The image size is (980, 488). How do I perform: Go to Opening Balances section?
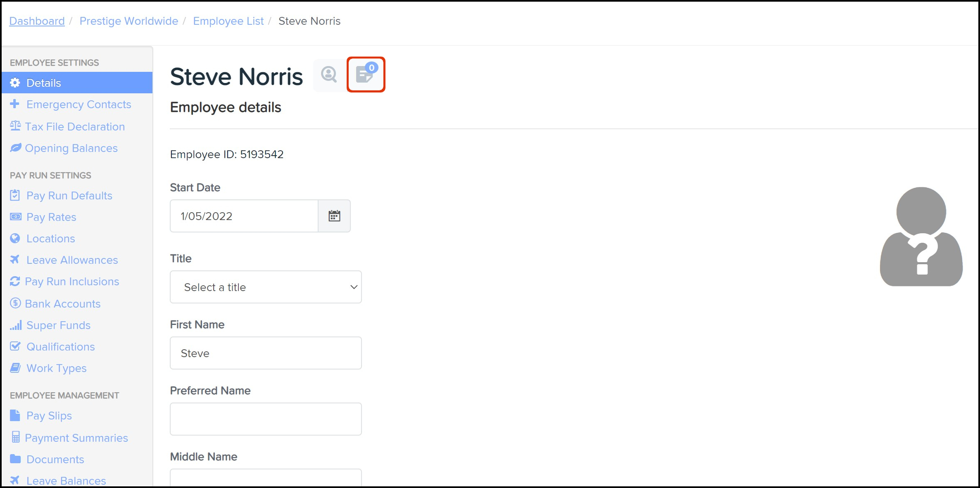[x=71, y=148]
